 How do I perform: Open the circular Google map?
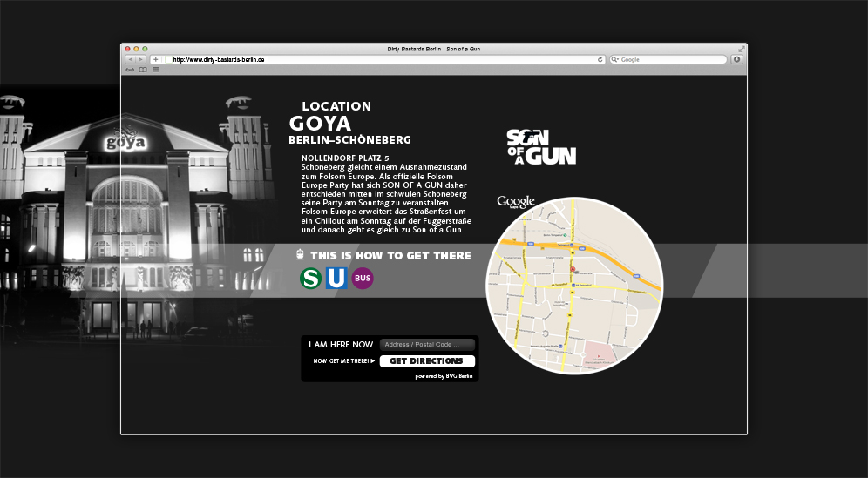574,286
